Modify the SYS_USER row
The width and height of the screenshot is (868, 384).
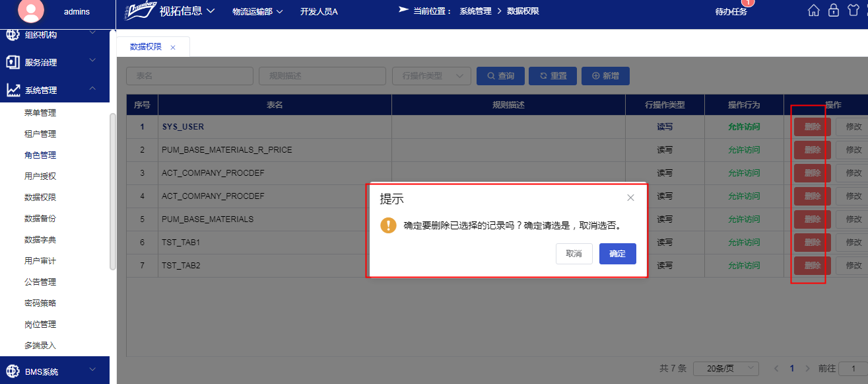pos(852,127)
